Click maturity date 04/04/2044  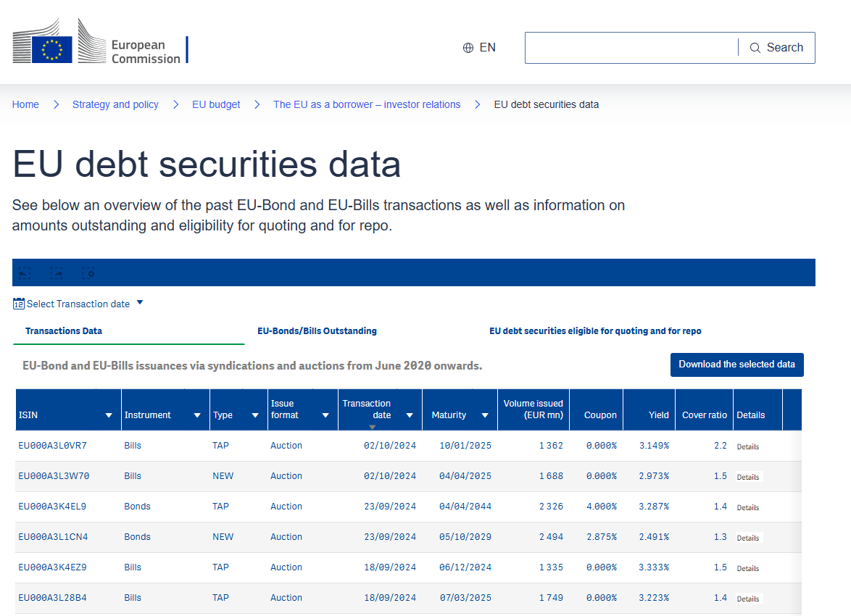pos(465,507)
